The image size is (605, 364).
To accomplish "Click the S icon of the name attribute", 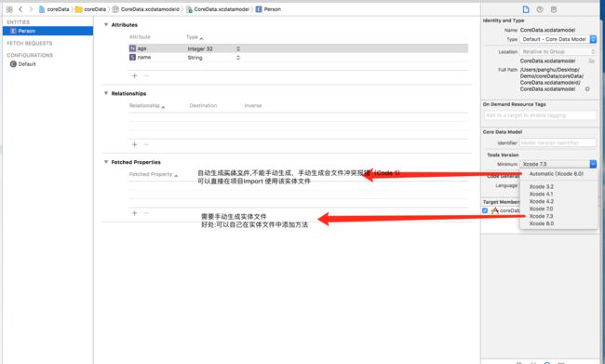I will 132,57.
